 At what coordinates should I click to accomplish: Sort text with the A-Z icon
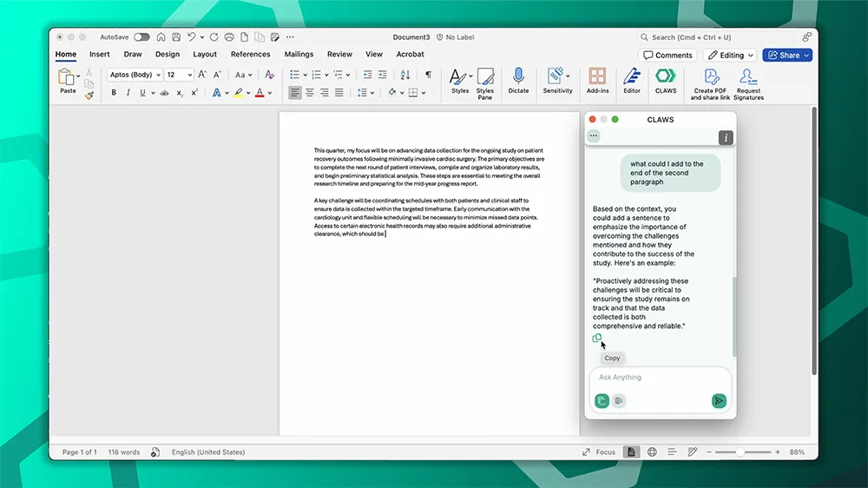pyautogui.click(x=405, y=75)
